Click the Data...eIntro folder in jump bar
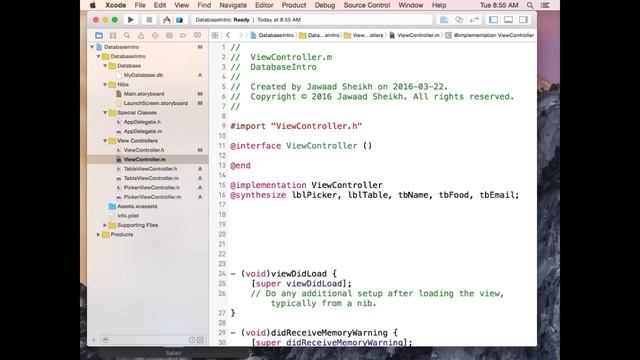The image size is (640, 360). [320, 36]
